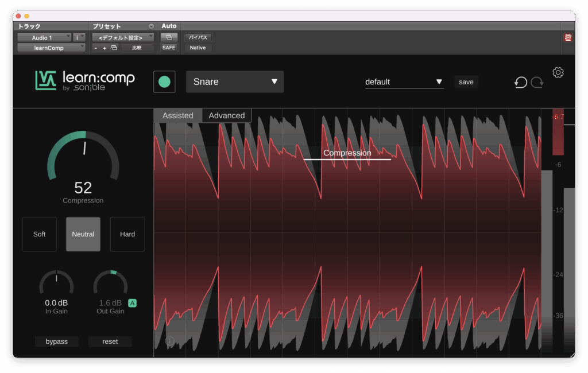Click the In Gain knob
588x373 pixels.
pos(56,283)
